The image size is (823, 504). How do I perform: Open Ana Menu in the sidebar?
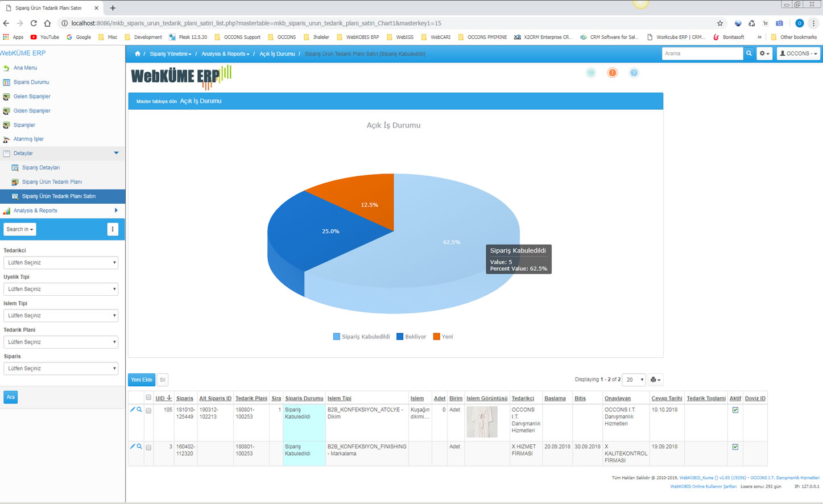pyautogui.click(x=25, y=68)
